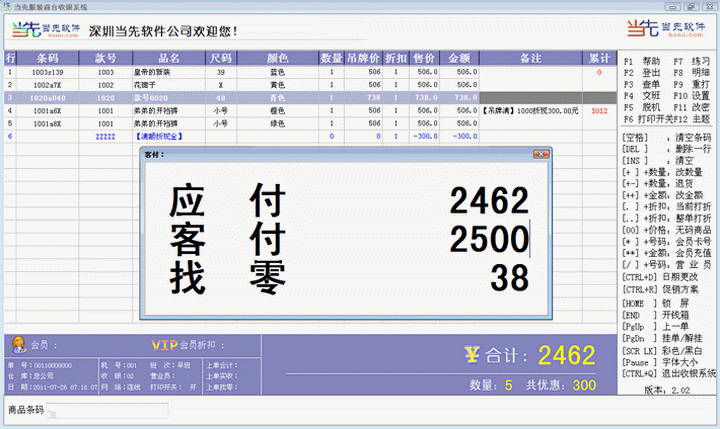The image size is (720, 429).
Task: Click the 条码 column header
Action: coord(48,59)
